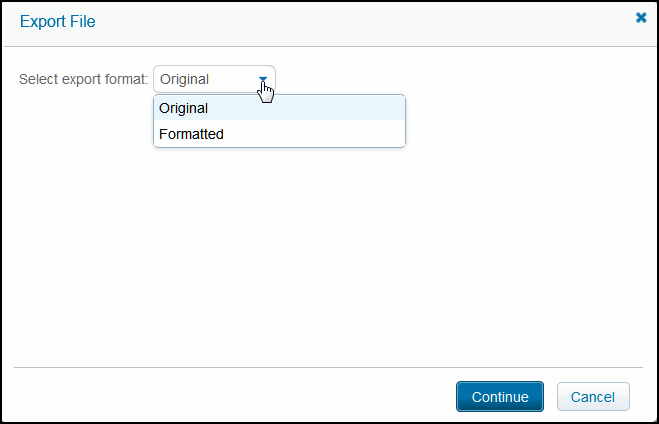Viewport: 659px width, 424px height.
Task: Click the Export File header bar
Action: point(330,21)
